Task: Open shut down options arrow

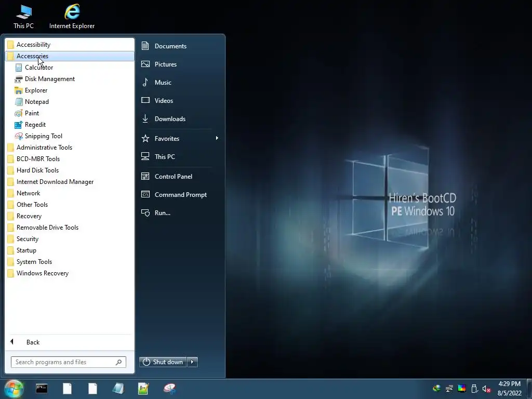Action: (x=192, y=362)
